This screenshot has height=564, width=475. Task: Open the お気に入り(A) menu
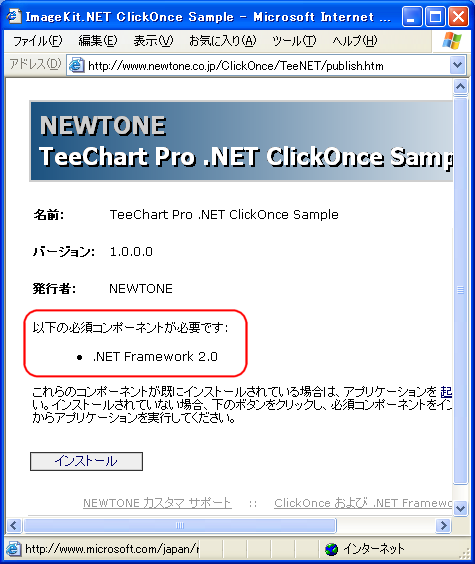tap(223, 41)
